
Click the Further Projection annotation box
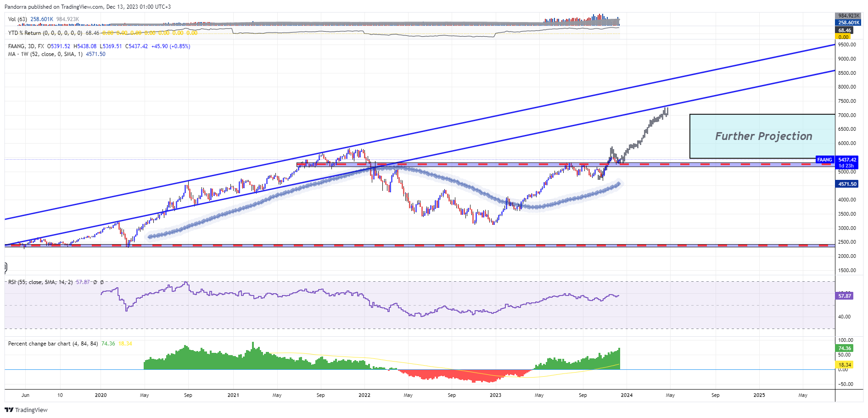click(x=762, y=136)
